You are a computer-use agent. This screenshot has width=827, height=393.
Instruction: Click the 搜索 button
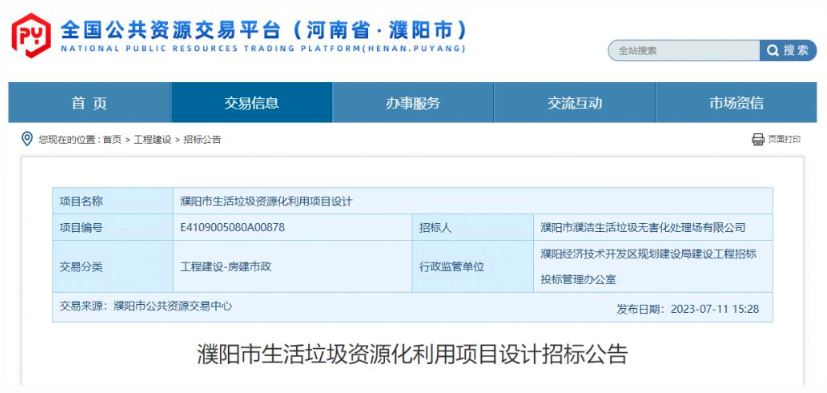coord(788,51)
